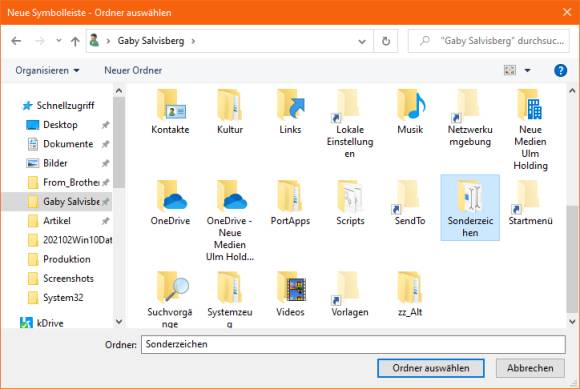
Task: Click Gaby Salvisberg in the address bar
Action: coord(151,41)
